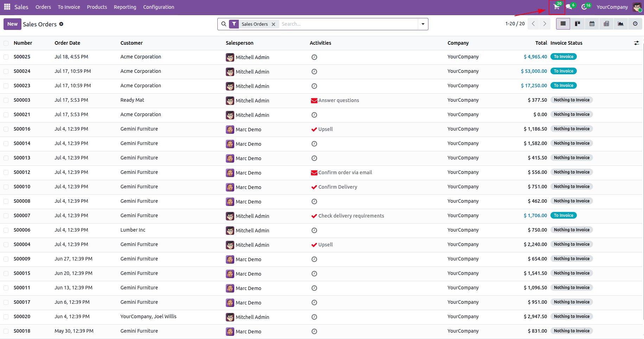Screen dimensions: 644x339
Task: Open Check delivery requirements activity icon
Action: tap(314, 216)
